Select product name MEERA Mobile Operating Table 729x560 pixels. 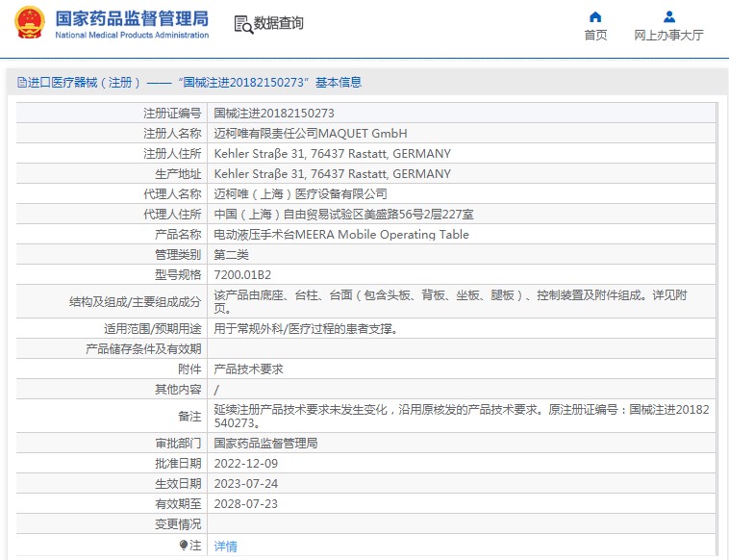(341, 235)
